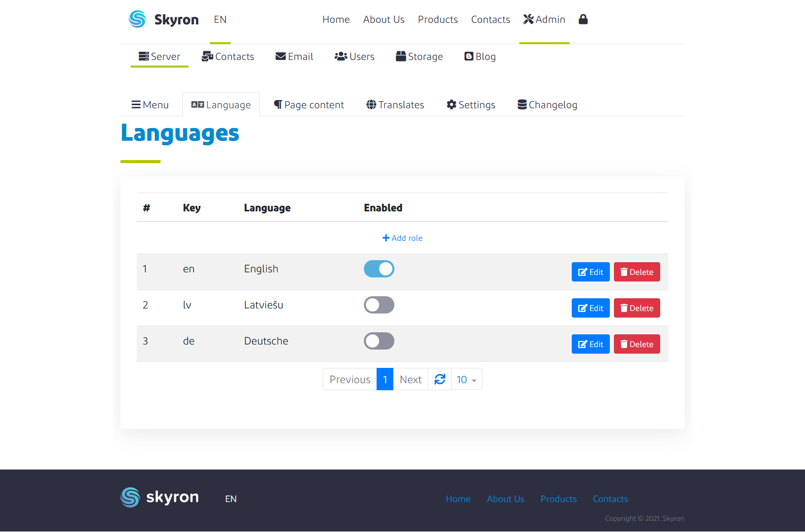Open Contacts link in footer

(x=610, y=499)
